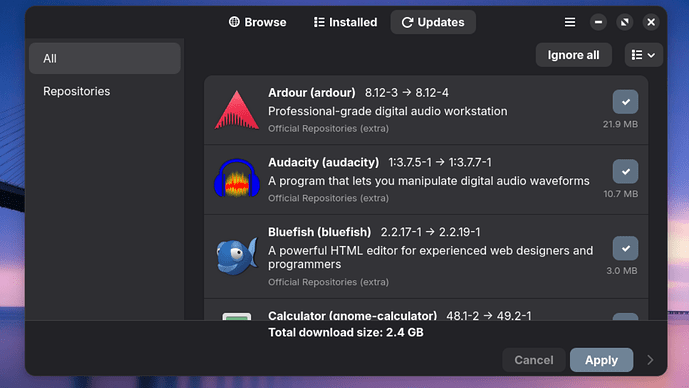The width and height of the screenshot is (689, 388).
Task: Click Ardour's Official Repositories (extra) label
Action: pos(328,129)
